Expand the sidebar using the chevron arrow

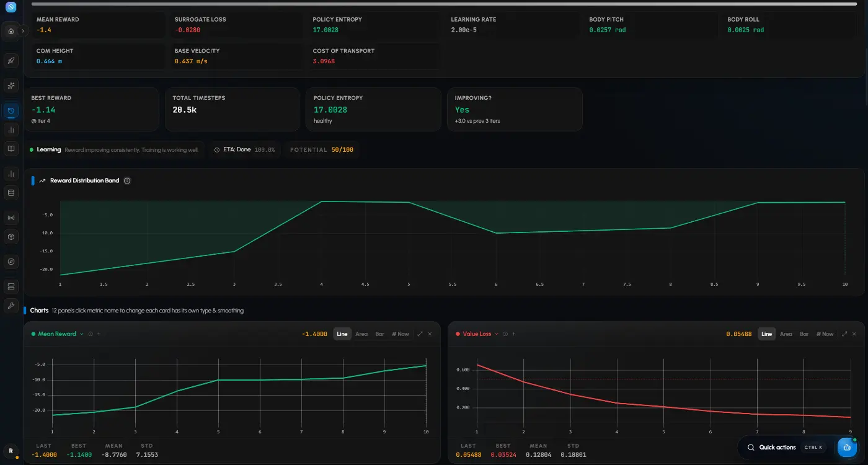[23, 31]
